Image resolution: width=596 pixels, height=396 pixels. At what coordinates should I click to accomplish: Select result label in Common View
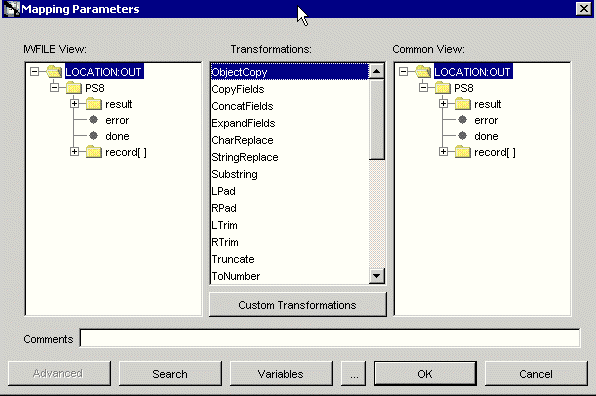pos(488,104)
